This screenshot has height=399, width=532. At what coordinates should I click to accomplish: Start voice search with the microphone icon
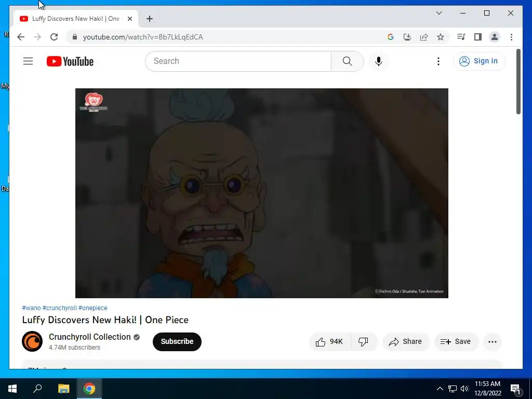379,61
